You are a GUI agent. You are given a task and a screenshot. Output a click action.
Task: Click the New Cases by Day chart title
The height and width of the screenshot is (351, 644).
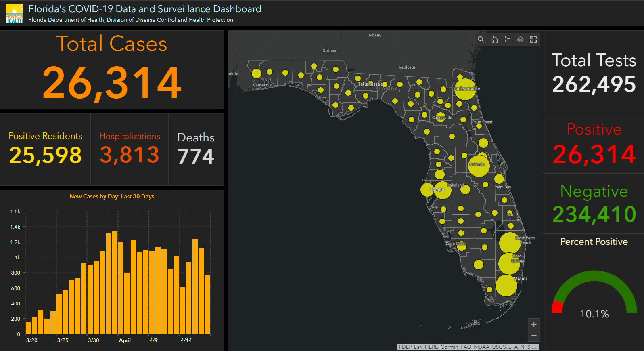pos(112,196)
